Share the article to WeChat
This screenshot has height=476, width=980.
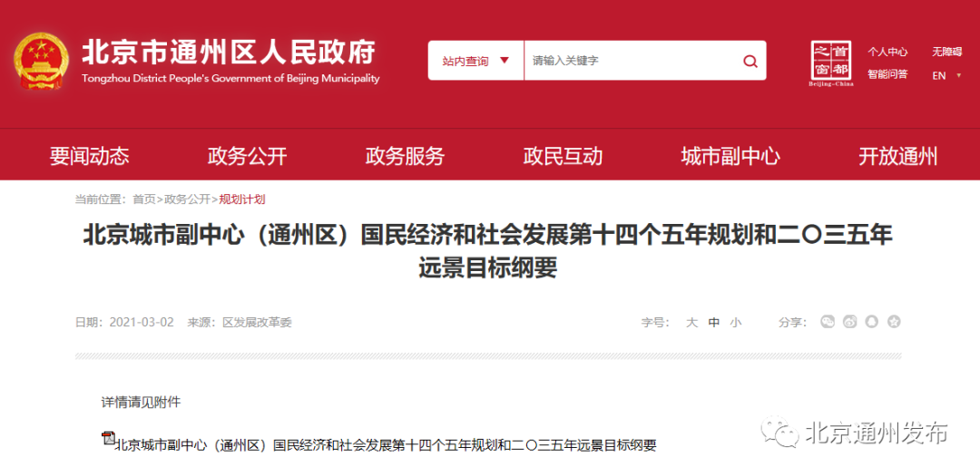[x=827, y=322]
